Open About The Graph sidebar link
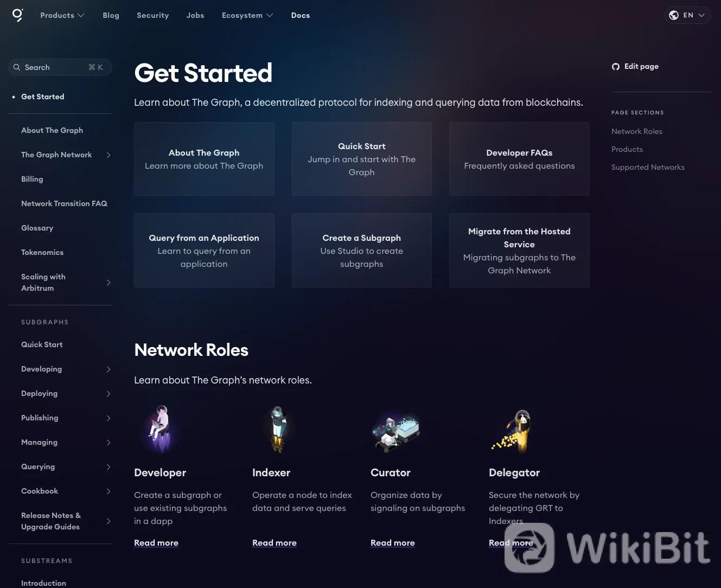The image size is (721, 588). pos(52,130)
